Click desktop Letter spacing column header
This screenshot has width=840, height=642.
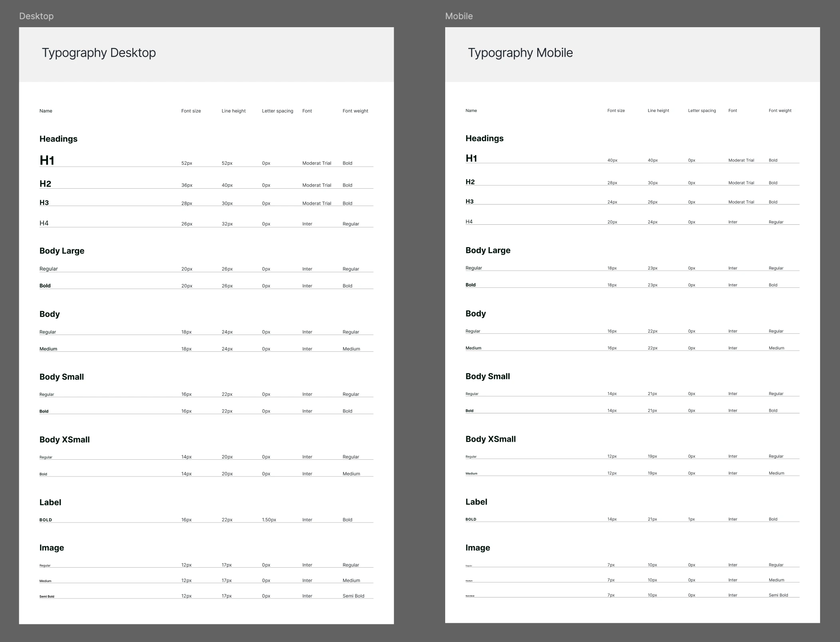pos(277,111)
